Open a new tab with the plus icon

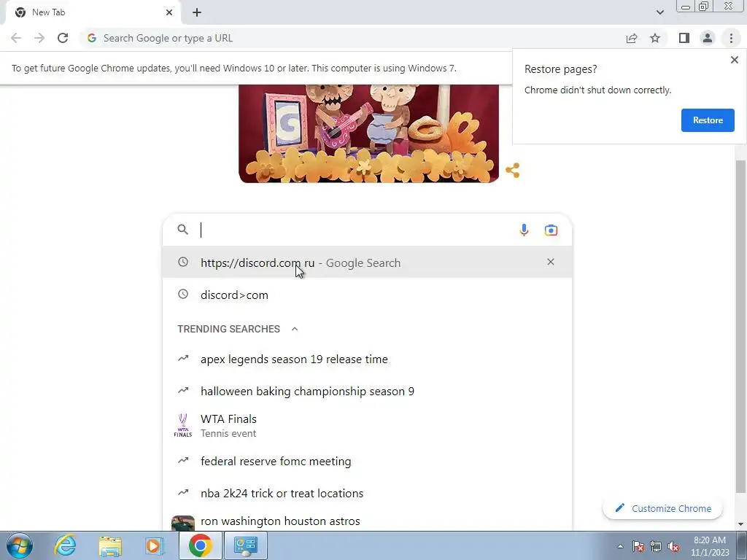(197, 12)
